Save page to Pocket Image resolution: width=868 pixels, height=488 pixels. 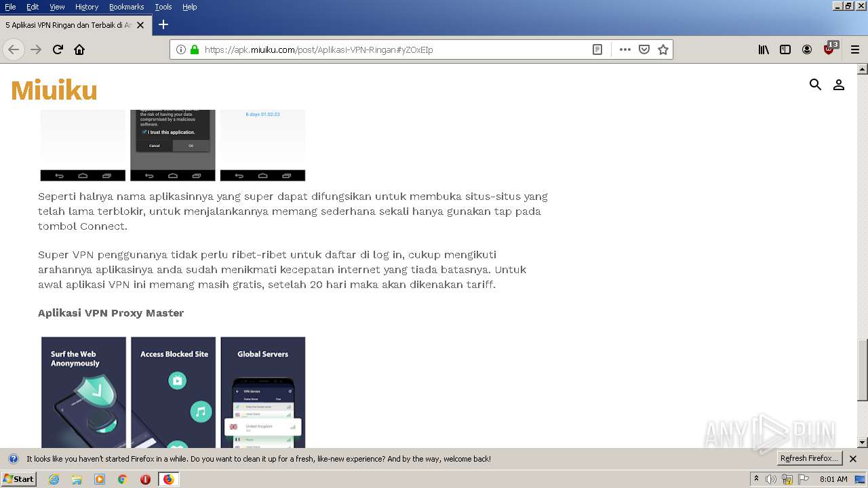(644, 49)
